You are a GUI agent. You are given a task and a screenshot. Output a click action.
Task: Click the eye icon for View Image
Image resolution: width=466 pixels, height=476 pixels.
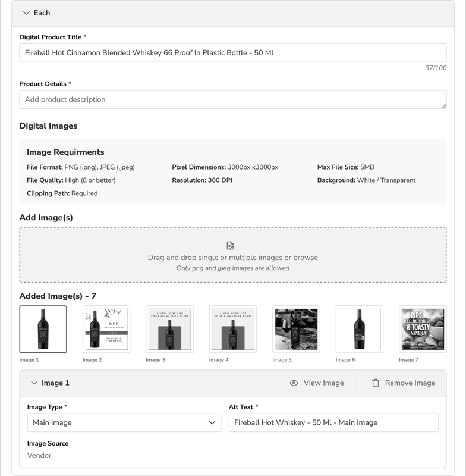[294, 383]
